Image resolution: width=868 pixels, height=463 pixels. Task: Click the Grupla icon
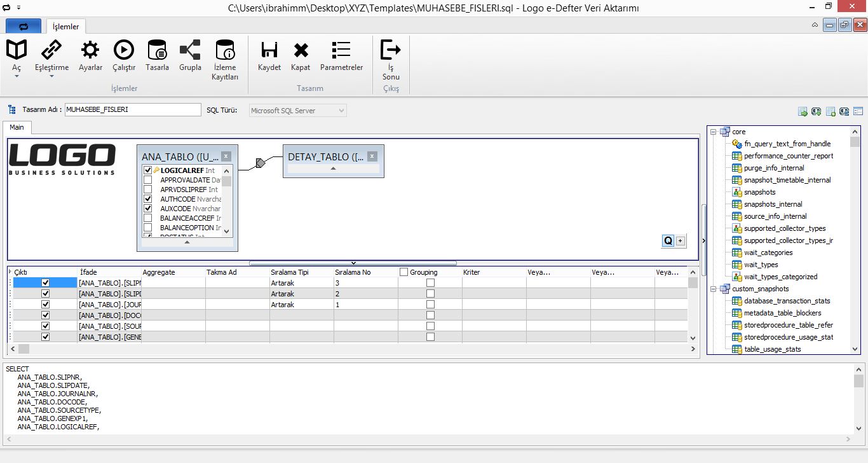pyautogui.click(x=190, y=50)
